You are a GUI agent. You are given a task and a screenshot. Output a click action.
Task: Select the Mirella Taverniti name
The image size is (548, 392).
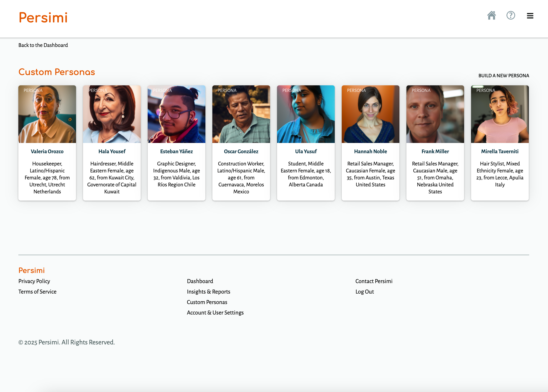[500, 151]
